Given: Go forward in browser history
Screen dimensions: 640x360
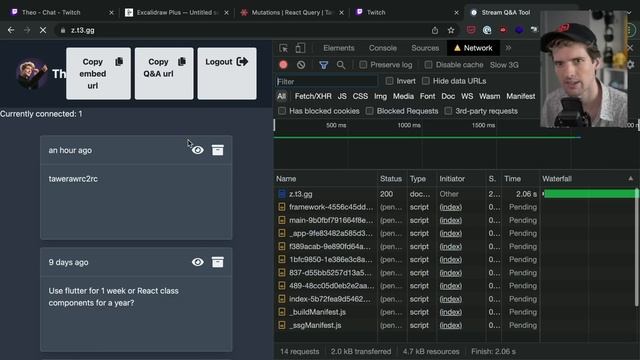Looking at the screenshot, I should [27, 30].
